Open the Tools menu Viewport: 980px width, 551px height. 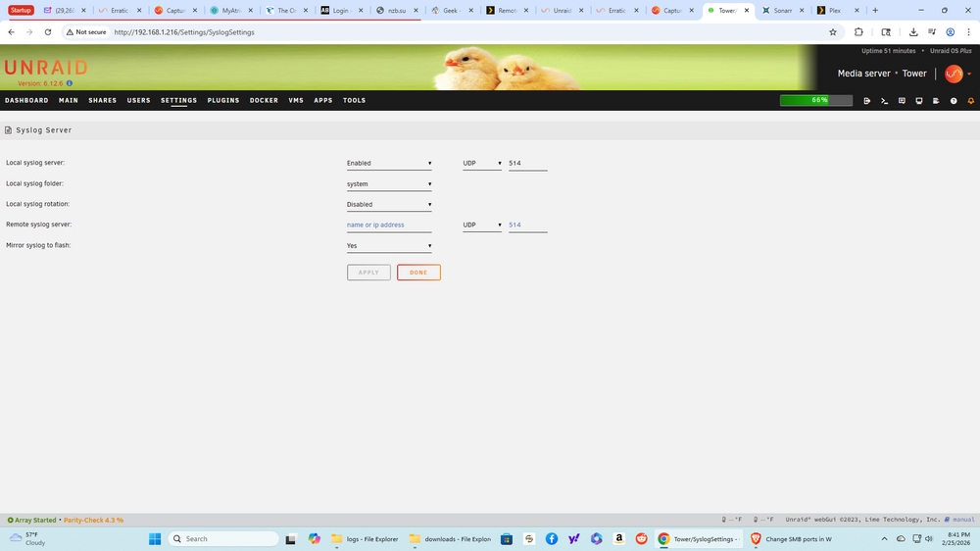pyautogui.click(x=355, y=100)
